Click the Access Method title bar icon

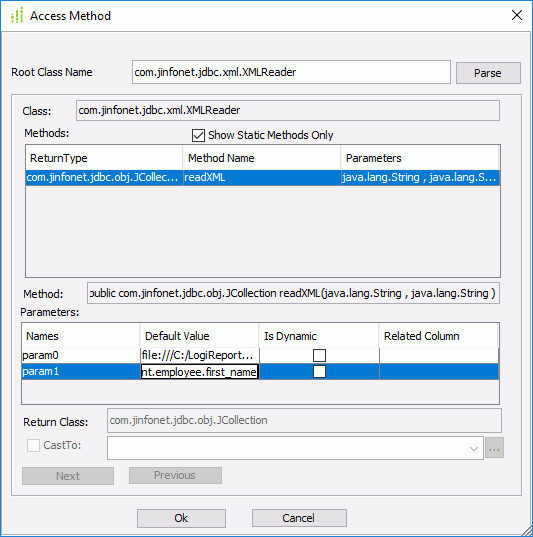pos(17,15)
